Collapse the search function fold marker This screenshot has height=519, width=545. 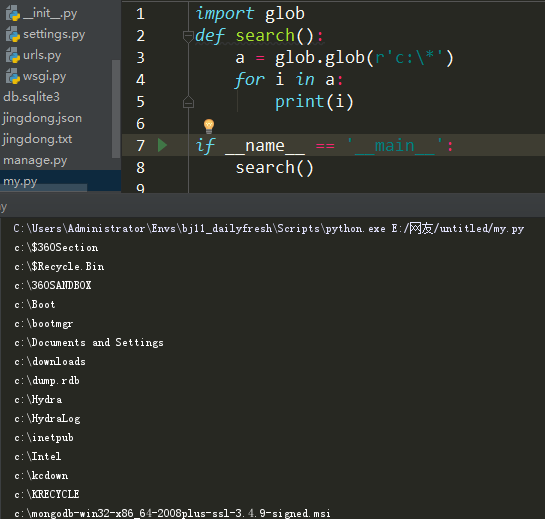(188, 36)
